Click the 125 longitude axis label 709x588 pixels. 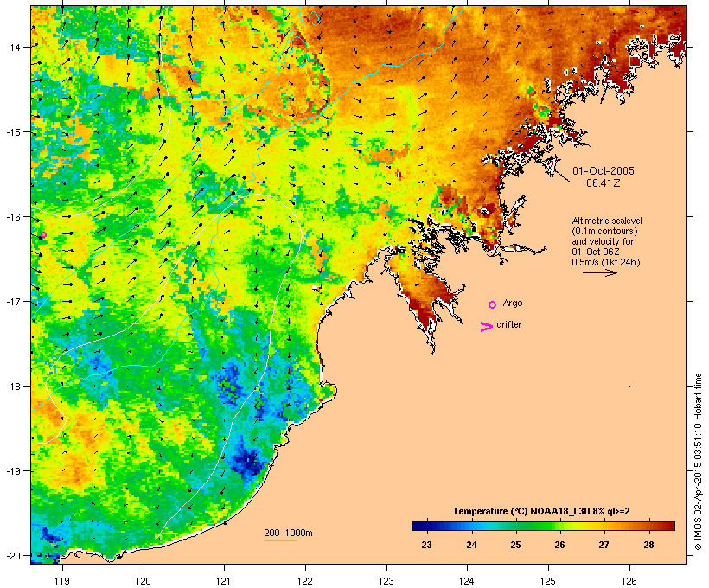pyautogui.click(x=548, y=581)
